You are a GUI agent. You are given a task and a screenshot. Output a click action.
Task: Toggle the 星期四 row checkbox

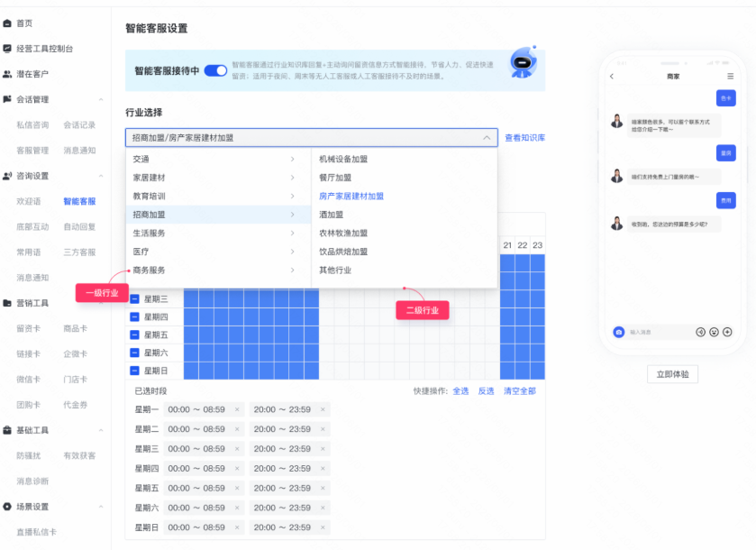pos(134,317)
